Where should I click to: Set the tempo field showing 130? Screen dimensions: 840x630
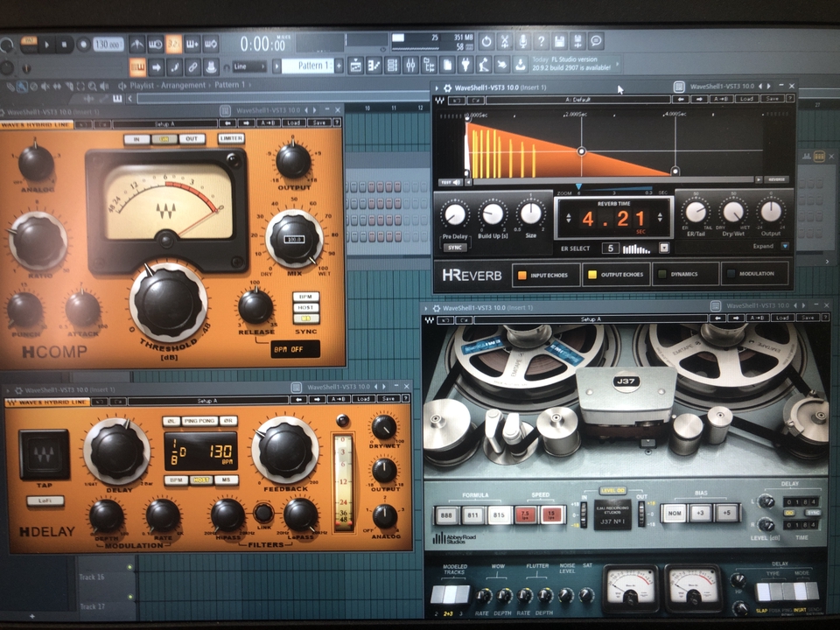(108, 45)
